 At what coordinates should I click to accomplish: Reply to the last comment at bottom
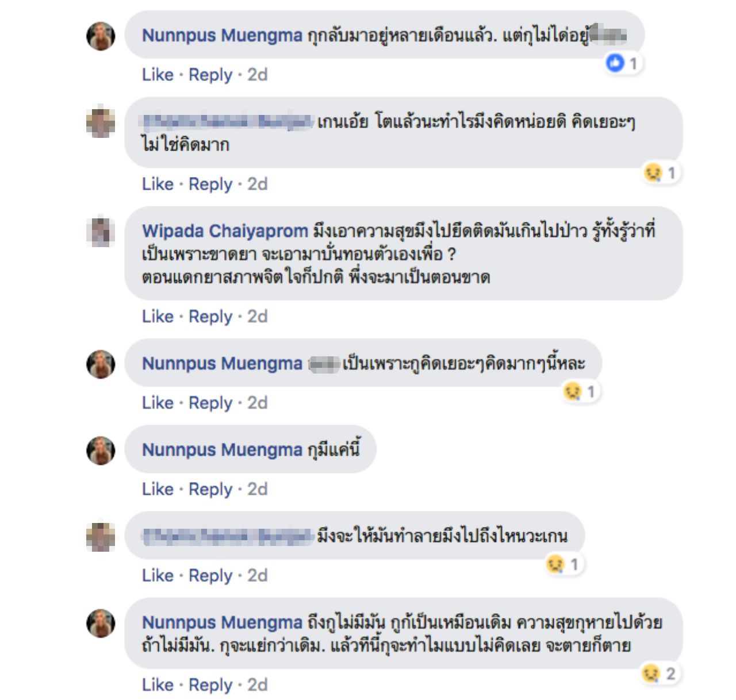click(x=210, y=685)
